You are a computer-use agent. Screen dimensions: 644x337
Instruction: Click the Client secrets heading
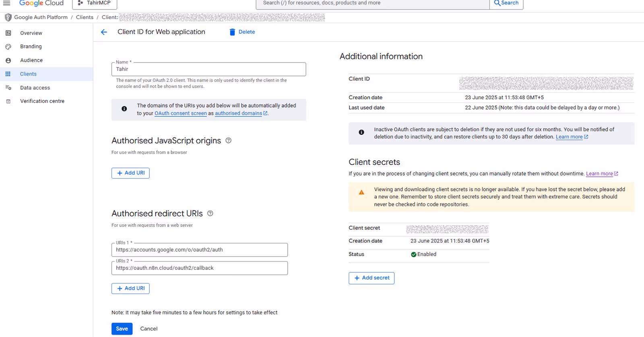pos(374,162)
